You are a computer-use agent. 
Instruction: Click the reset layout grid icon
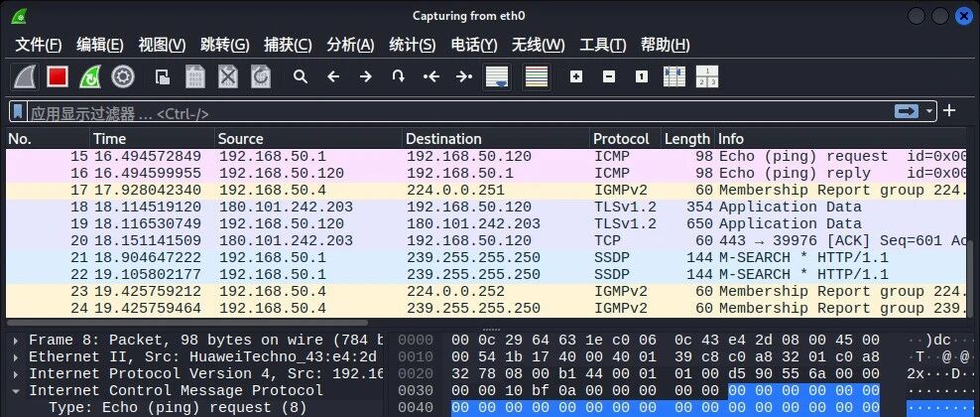(707, 76)
